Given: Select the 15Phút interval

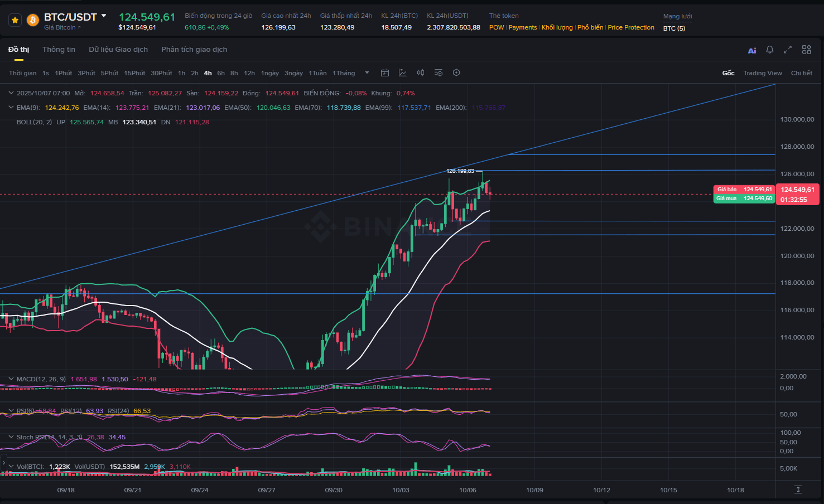Looking at the screenshot, I should click(134, 73).
